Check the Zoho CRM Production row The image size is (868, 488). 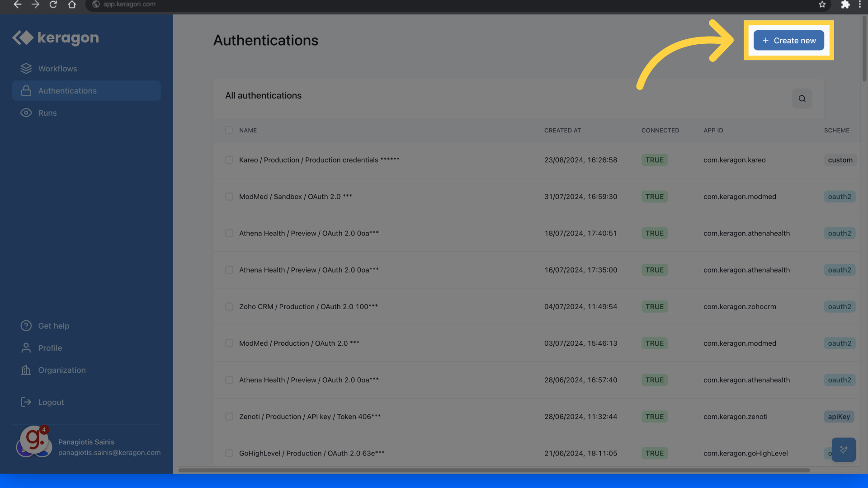tap(229, 307)
